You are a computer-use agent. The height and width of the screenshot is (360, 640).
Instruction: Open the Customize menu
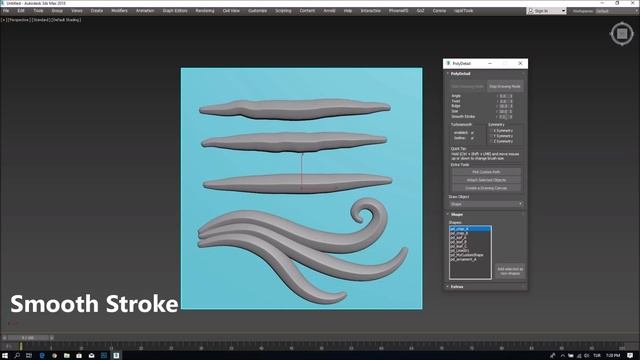click(x=258, y=11)
